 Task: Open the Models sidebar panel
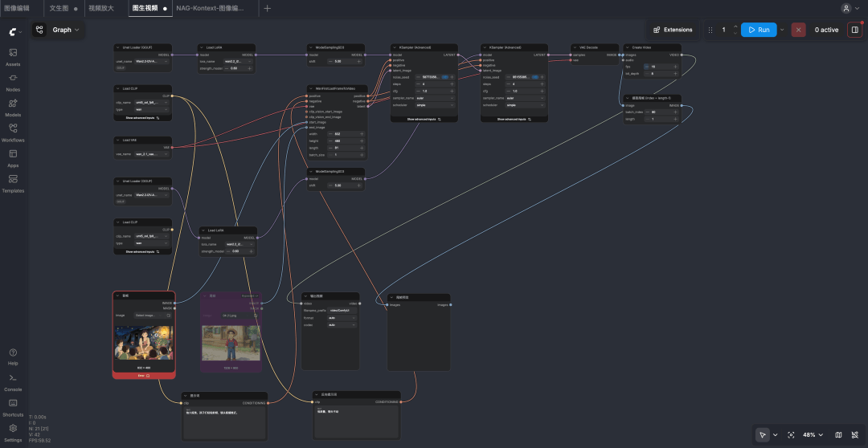13,108
